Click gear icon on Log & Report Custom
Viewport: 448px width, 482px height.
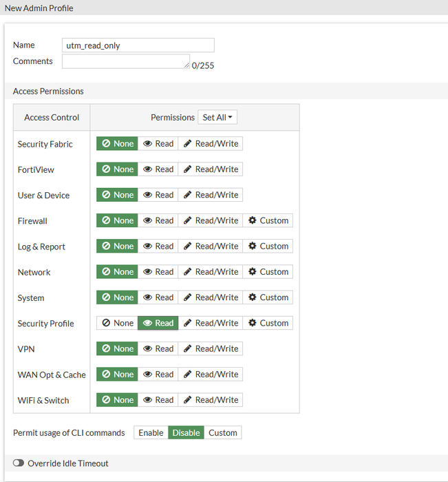tap(253, 247)
